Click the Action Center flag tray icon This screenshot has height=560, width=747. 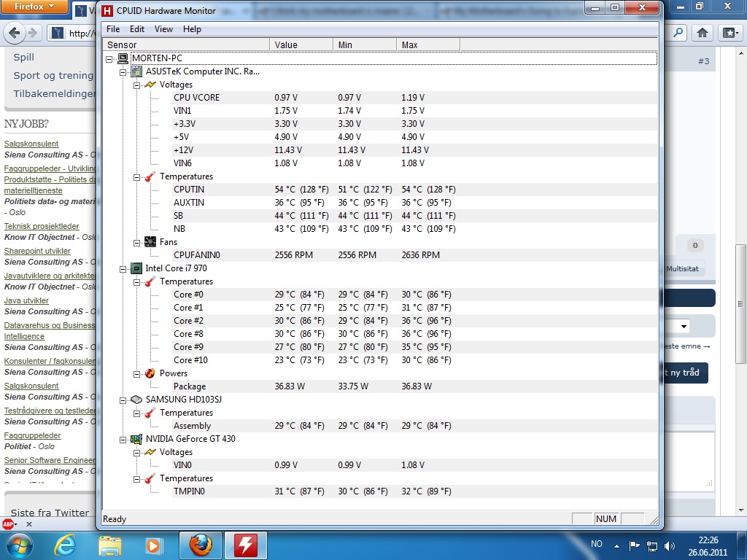[x=634, y=545]
